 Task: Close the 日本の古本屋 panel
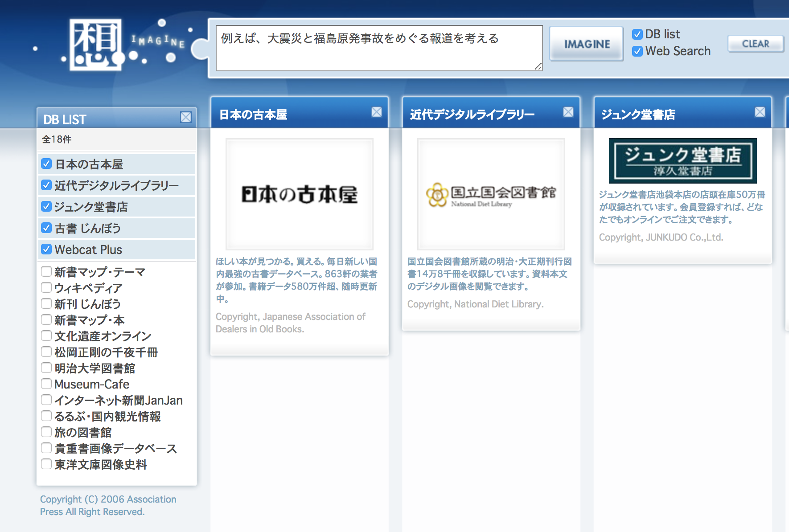click(377, 112)
